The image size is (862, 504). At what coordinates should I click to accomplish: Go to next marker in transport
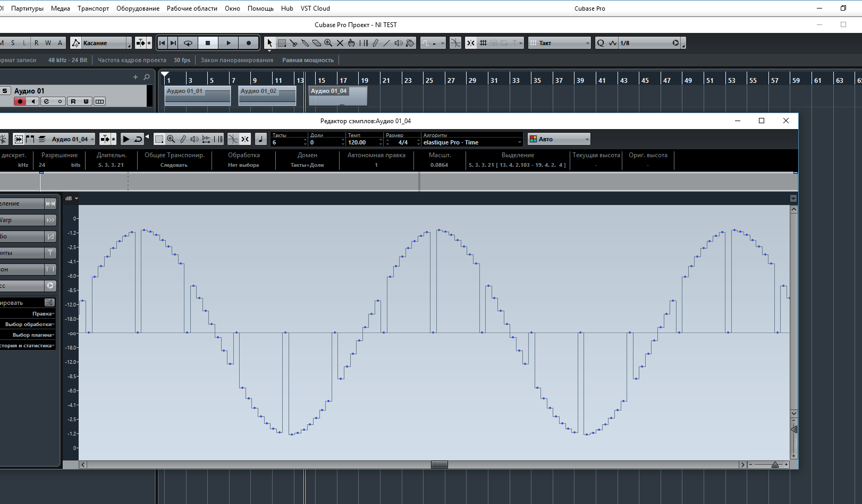point(173,43)
